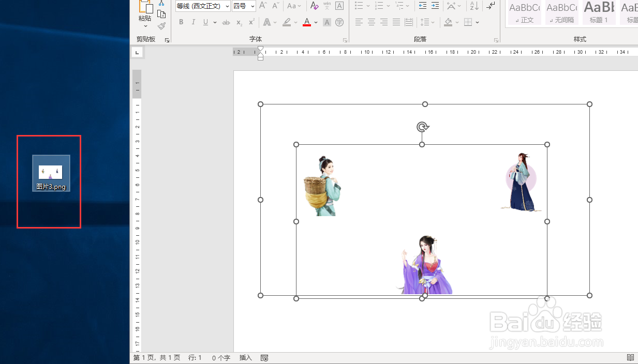
Task: Select the purple-dress woman picture
Action: tap(425, 265)
